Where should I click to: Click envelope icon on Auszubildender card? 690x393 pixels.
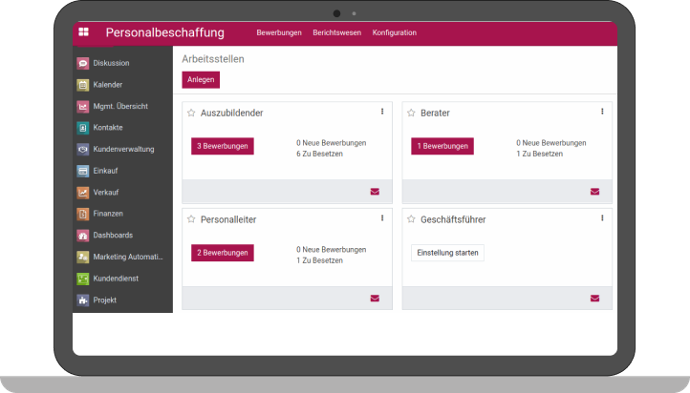pos(375,191)
